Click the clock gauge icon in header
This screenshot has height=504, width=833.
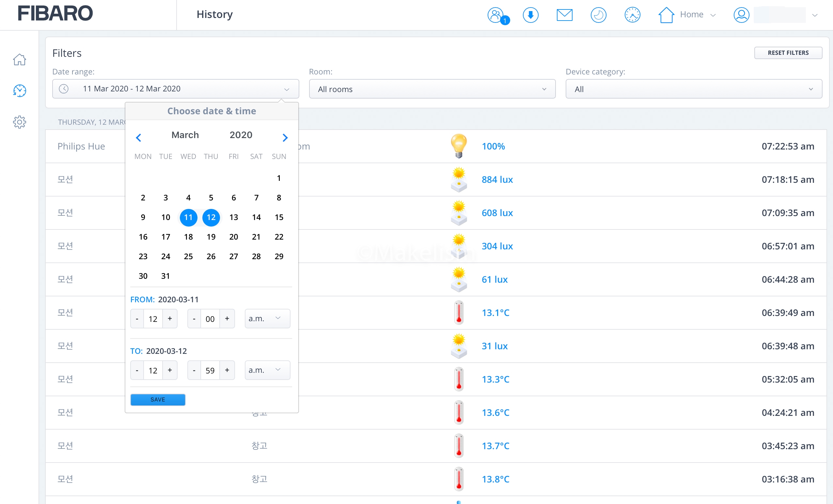coord(632,15)
